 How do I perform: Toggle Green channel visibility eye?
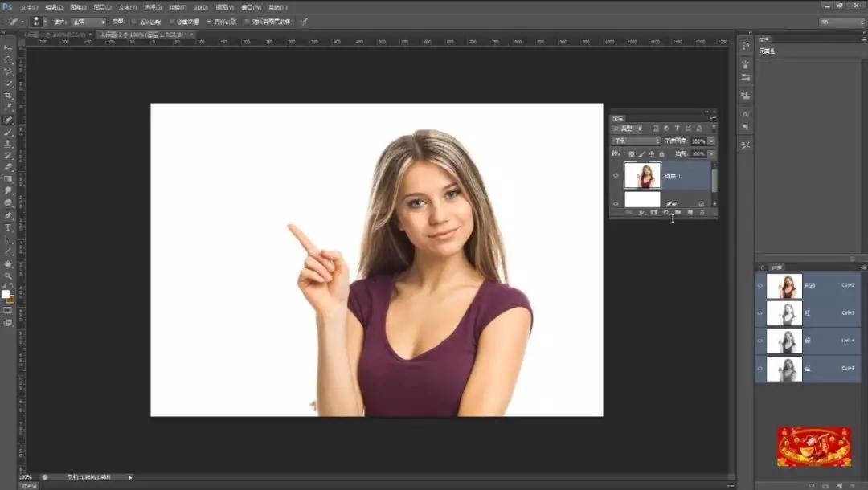click(x=760, y=341)
